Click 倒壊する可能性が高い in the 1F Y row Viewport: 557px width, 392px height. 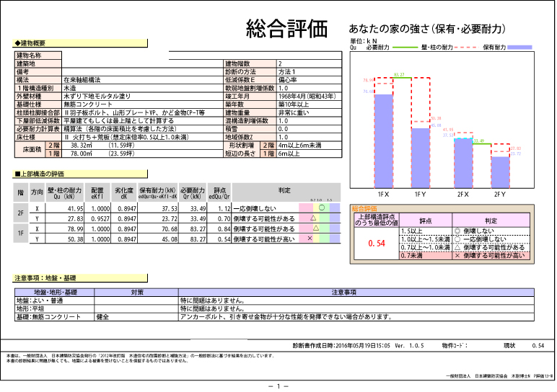tap(264, 239)
